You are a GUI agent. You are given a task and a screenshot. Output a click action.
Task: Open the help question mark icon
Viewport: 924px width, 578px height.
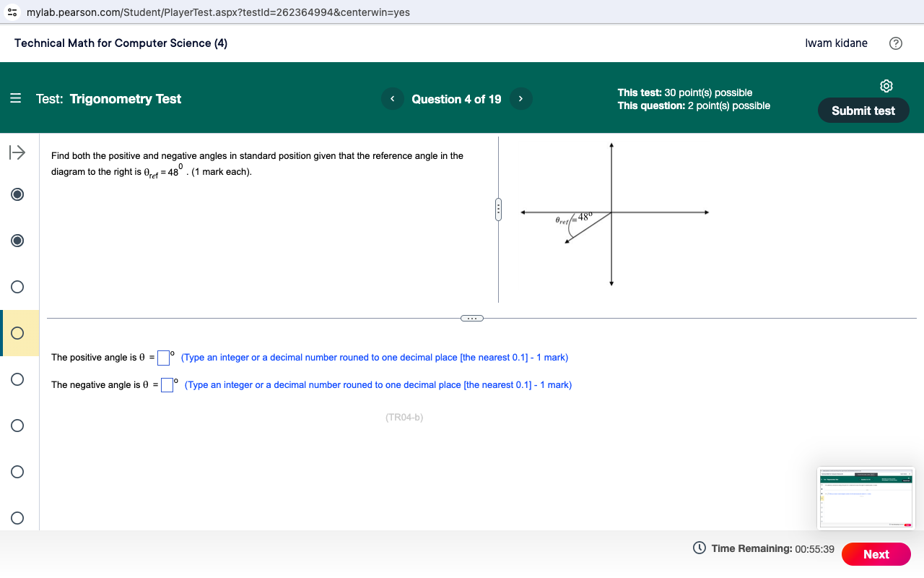[x=896, y=43]
